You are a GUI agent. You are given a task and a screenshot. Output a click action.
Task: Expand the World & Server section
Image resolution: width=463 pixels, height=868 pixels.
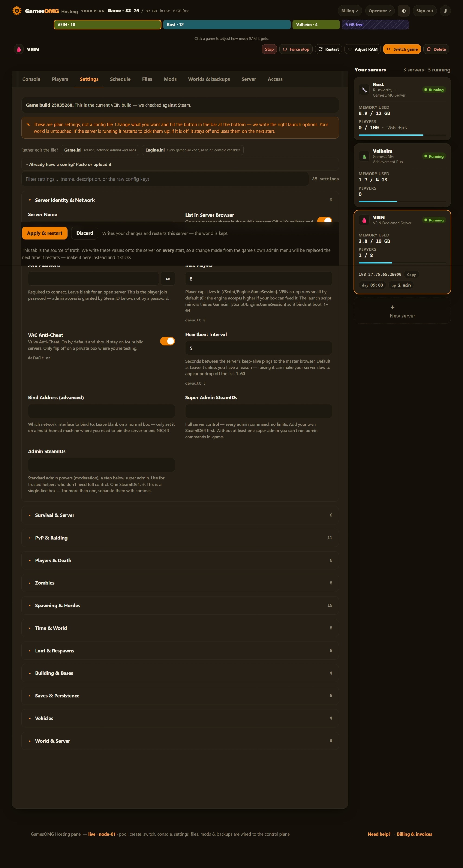(180, 741)
